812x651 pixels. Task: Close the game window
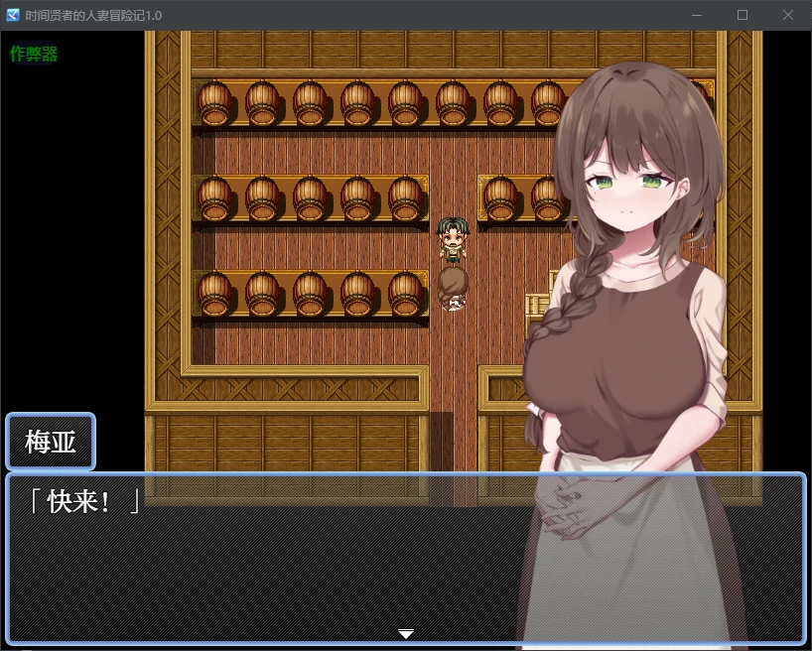coord(788,15)
